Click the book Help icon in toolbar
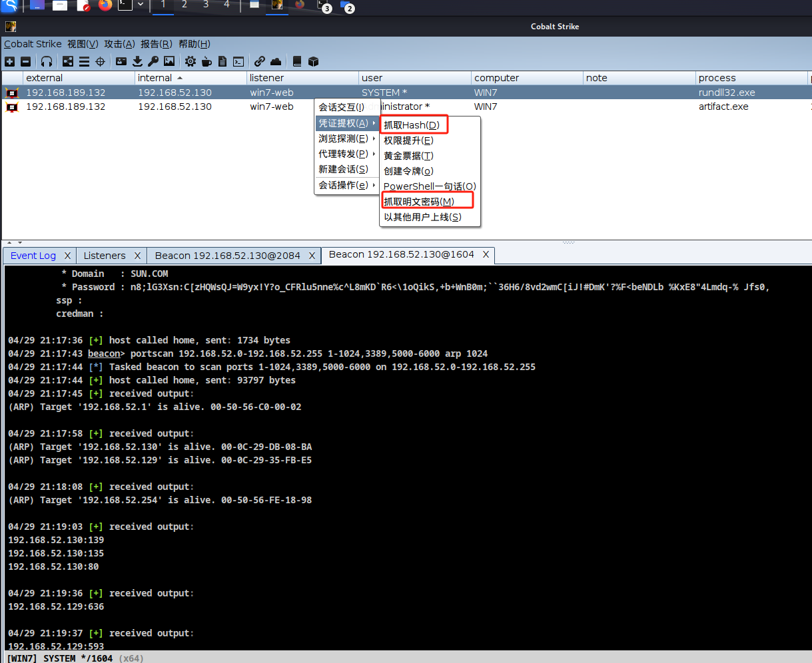 (297, 61)
